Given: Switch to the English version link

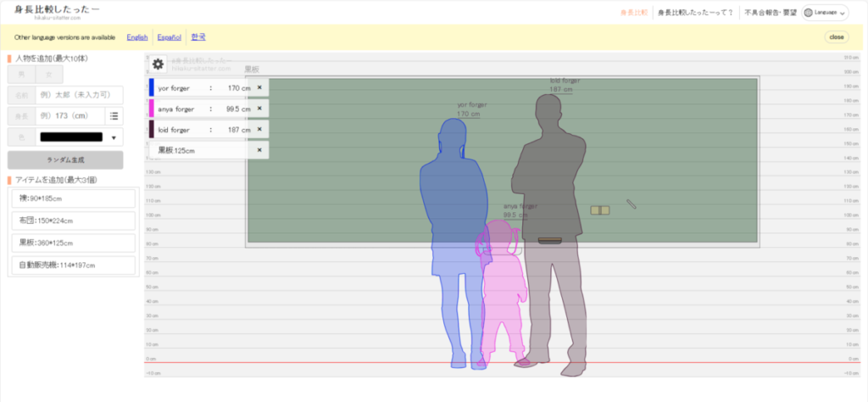Looking at the screenshot, I should click(136, 37).
